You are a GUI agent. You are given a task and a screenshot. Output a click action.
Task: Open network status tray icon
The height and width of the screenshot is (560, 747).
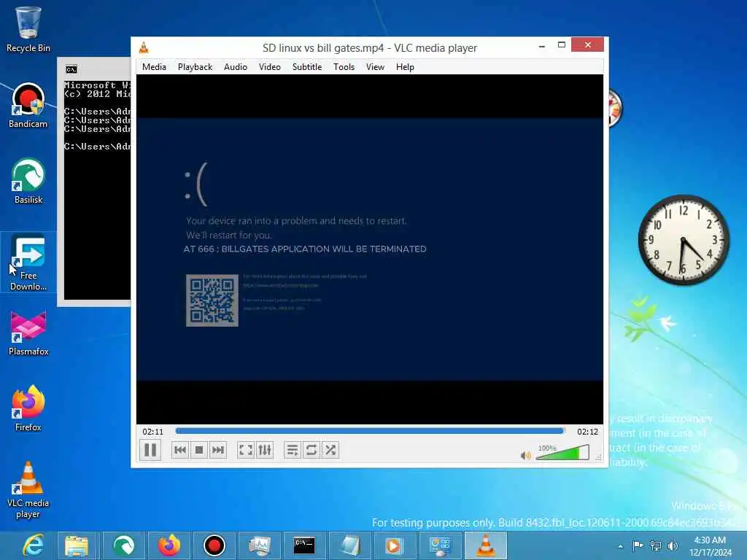coord(656,545)
